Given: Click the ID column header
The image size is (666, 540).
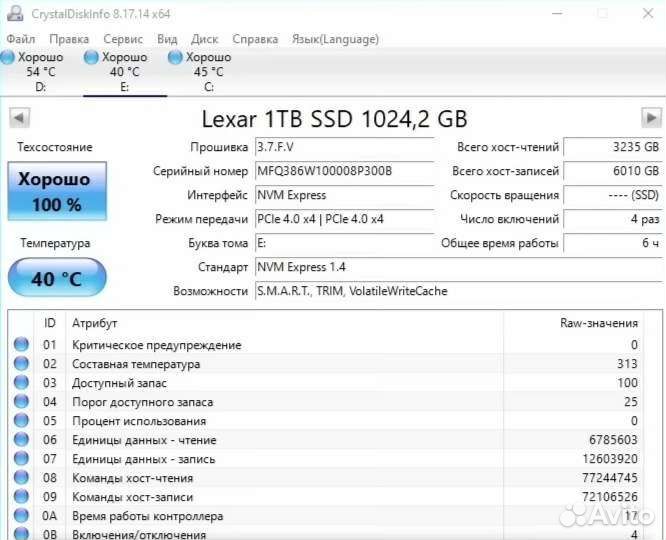Looking at the screenshot, I should (50, 323).
